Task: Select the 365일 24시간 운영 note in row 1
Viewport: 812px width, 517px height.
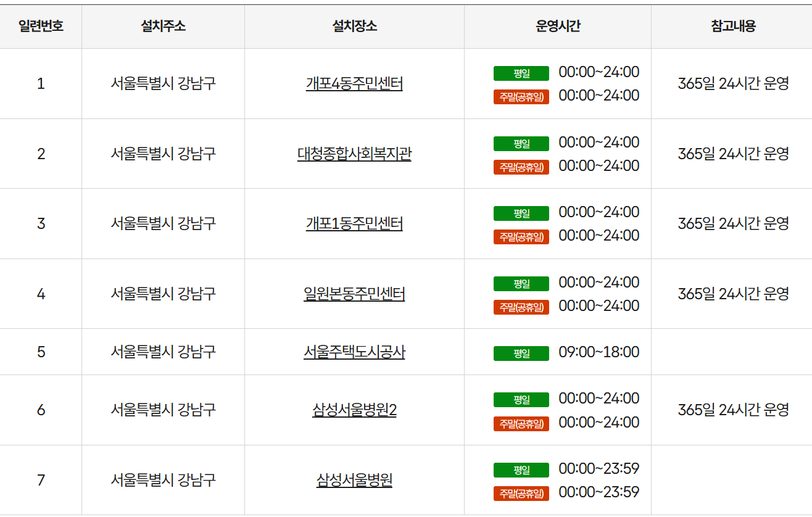Action: 732,83
